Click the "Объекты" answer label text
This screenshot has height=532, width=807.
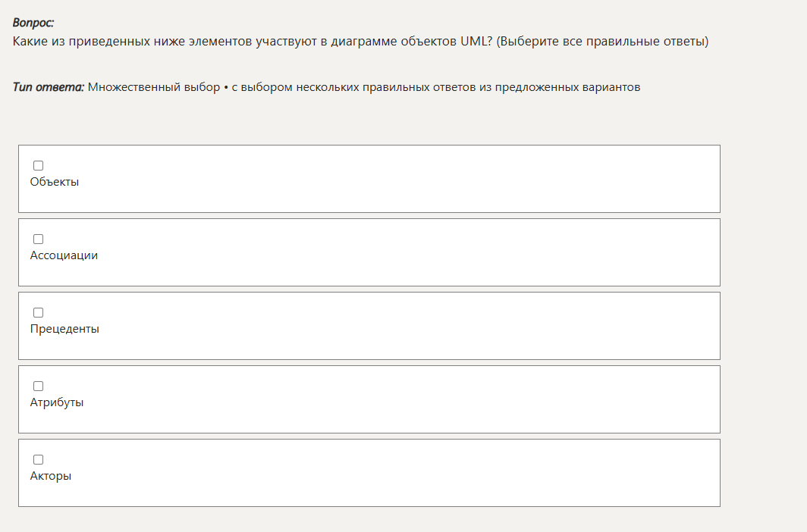tap(55, 182)
